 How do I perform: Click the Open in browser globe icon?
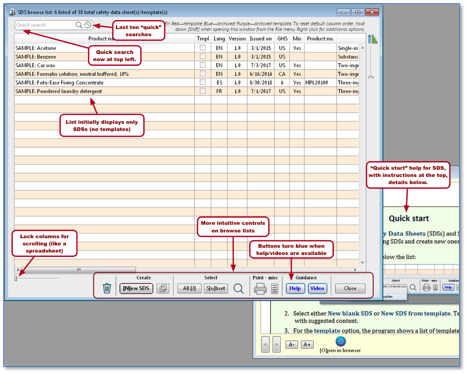(340, 341)
